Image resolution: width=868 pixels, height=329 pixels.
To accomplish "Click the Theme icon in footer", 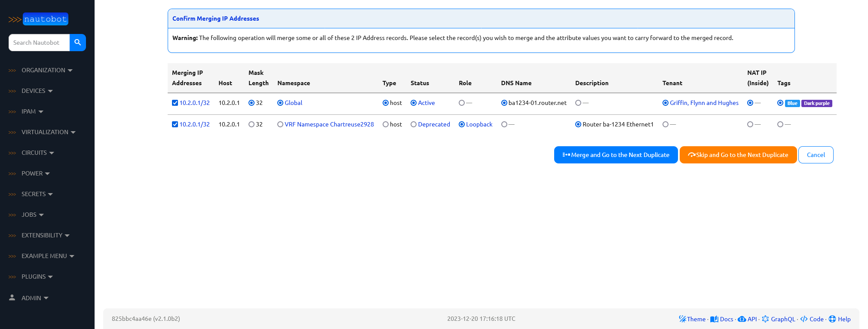I will 682,319.
